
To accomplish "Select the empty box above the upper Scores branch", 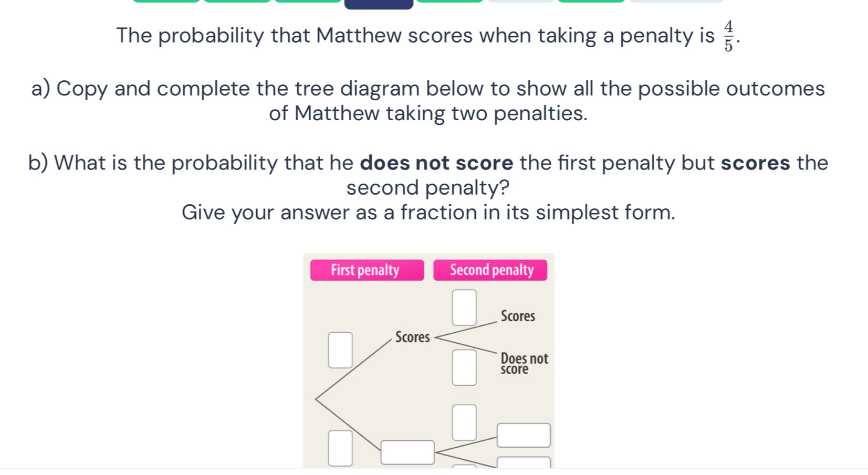I will 465,307.
